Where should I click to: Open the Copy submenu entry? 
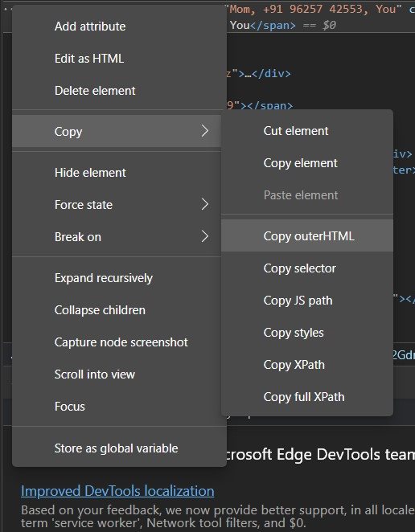(x=117, y=131)
